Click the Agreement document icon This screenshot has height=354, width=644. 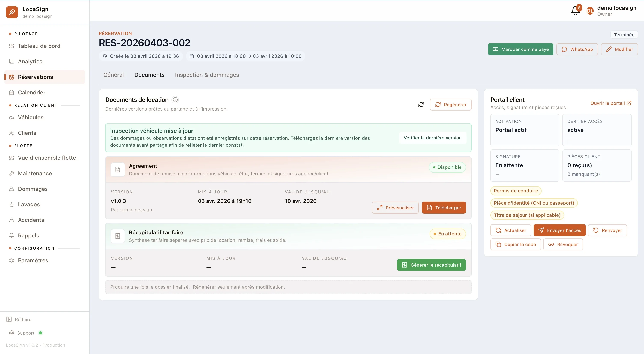[118, 170]
